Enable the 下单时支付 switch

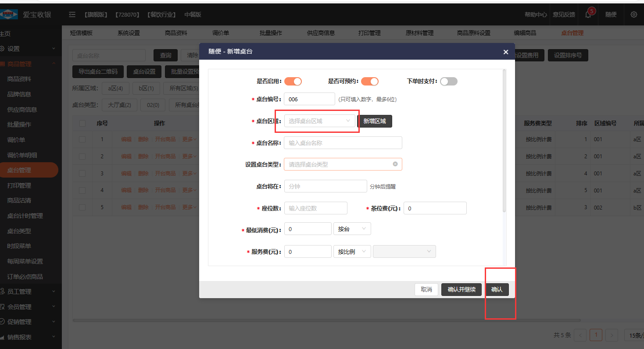tap(449, 81)
